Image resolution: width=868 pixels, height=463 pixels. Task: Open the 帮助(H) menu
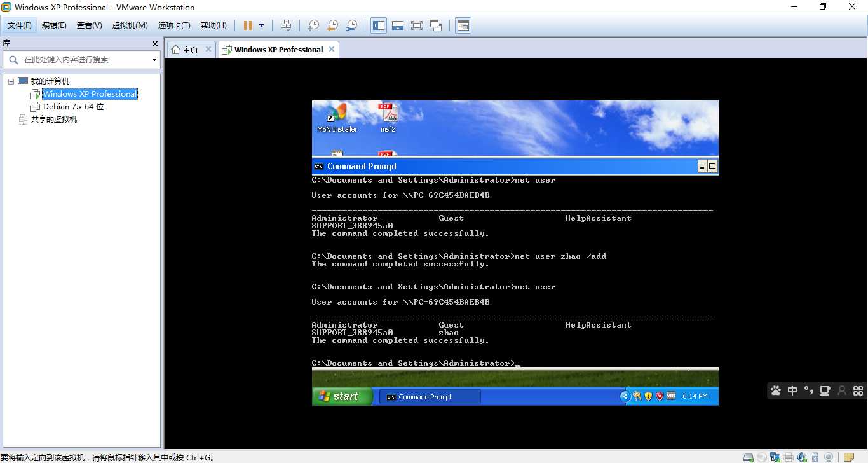click(214, 25)
